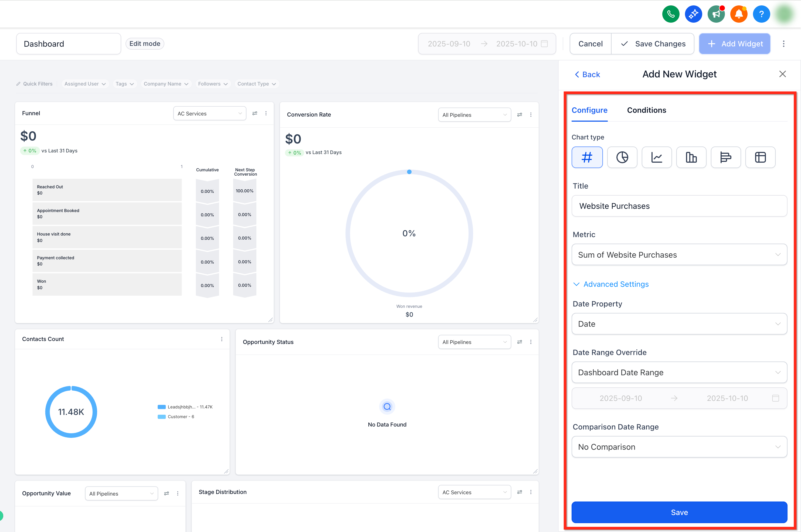Viewport: 801px width, 532px height.
Task: Select the vertical bar chart type
Action: coord(691,157)
